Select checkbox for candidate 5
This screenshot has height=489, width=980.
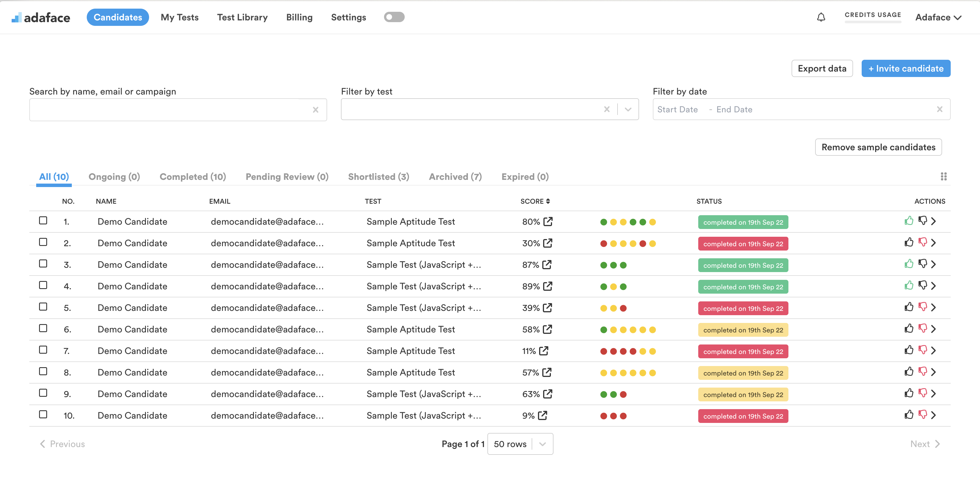43,307
